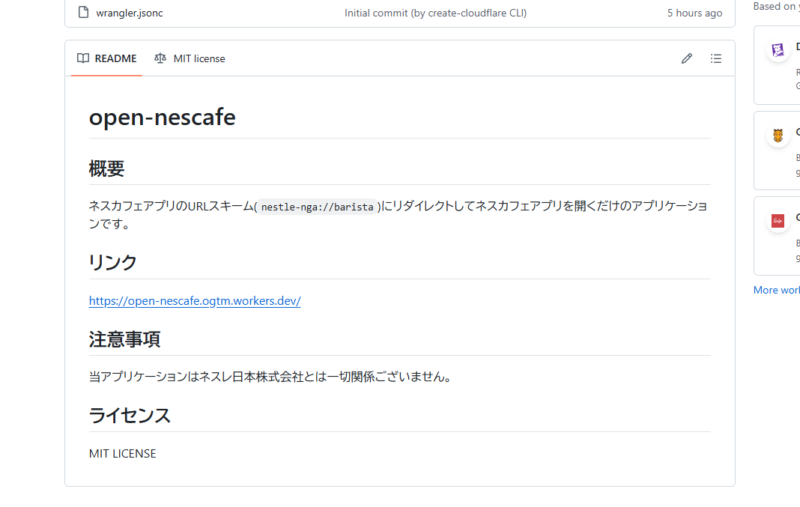Click the file icon beside wrangler.jsonc

pos(84,13)
